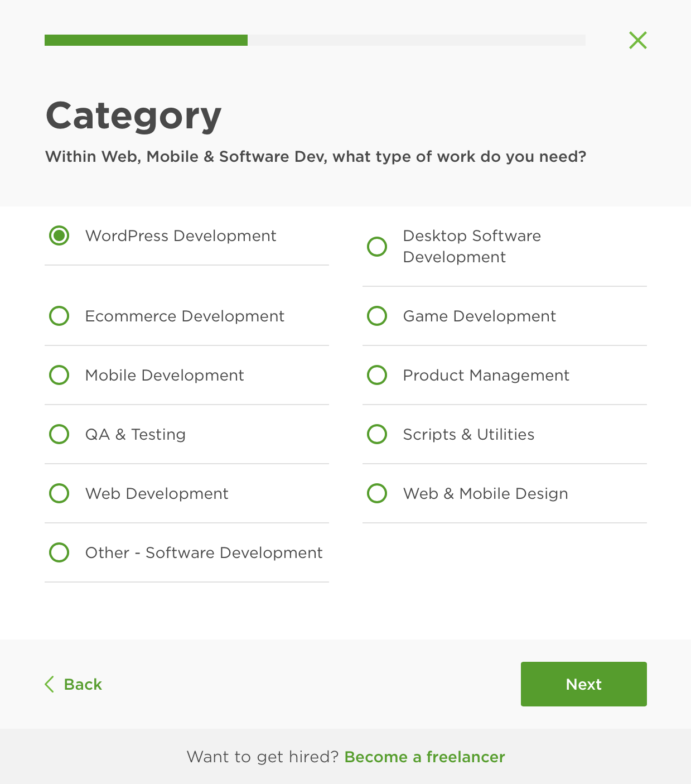Image resolution: width=691 pixels, height=784 pixels.
Task: Choose Other - Software Development option
Action: (59, 552)
